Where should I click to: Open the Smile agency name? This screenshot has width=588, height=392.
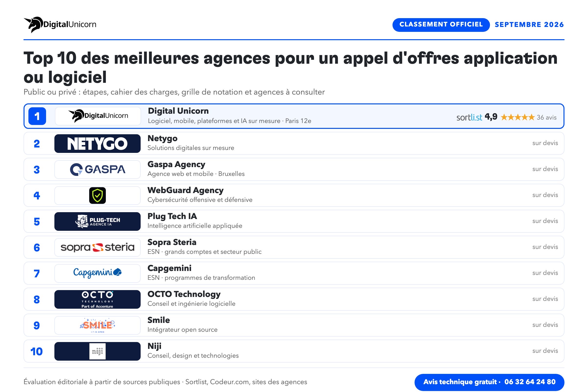pos(159,320)
